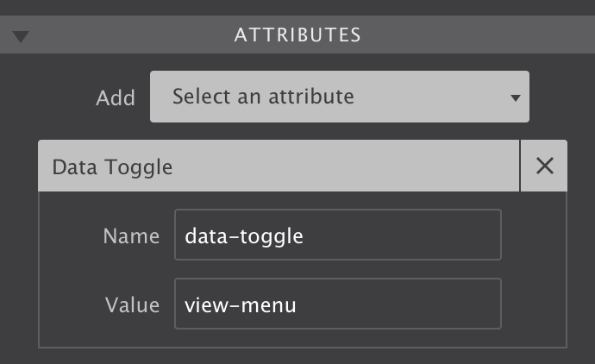Screen dimensions: 595x364
Task: Click the Value label text
Action: click(133, 304)
